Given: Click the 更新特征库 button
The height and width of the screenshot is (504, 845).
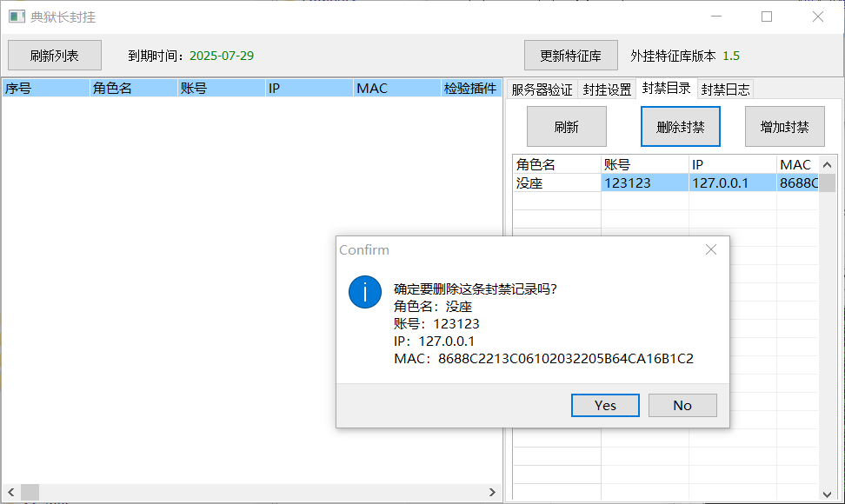Looking at the screenshot, I should pos(570,56).
